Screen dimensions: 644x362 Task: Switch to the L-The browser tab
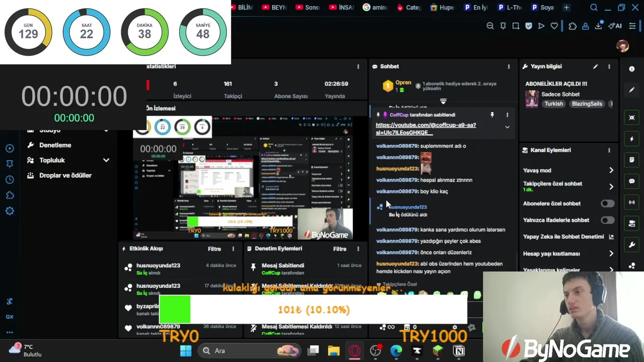pos(510,8)
